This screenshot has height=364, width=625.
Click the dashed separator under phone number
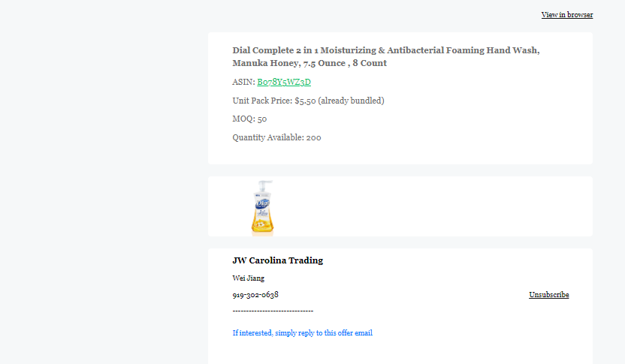273,311
